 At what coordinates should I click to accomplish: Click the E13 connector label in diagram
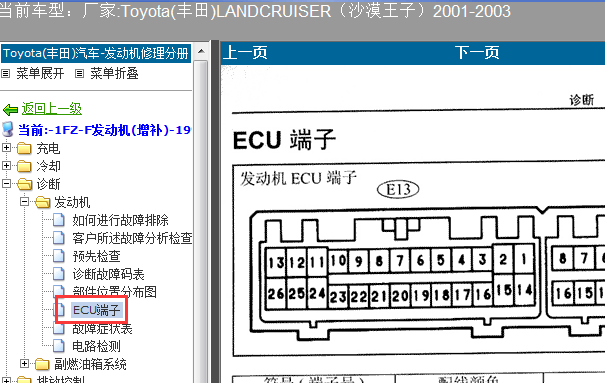(x=398, y=190)
